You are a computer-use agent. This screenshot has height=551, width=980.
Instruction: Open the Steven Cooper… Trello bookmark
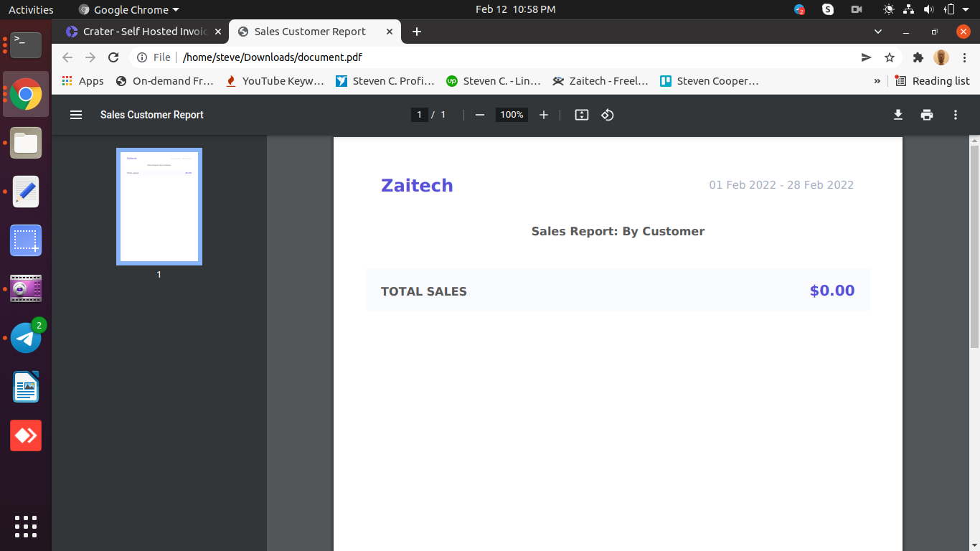point(709,81)
